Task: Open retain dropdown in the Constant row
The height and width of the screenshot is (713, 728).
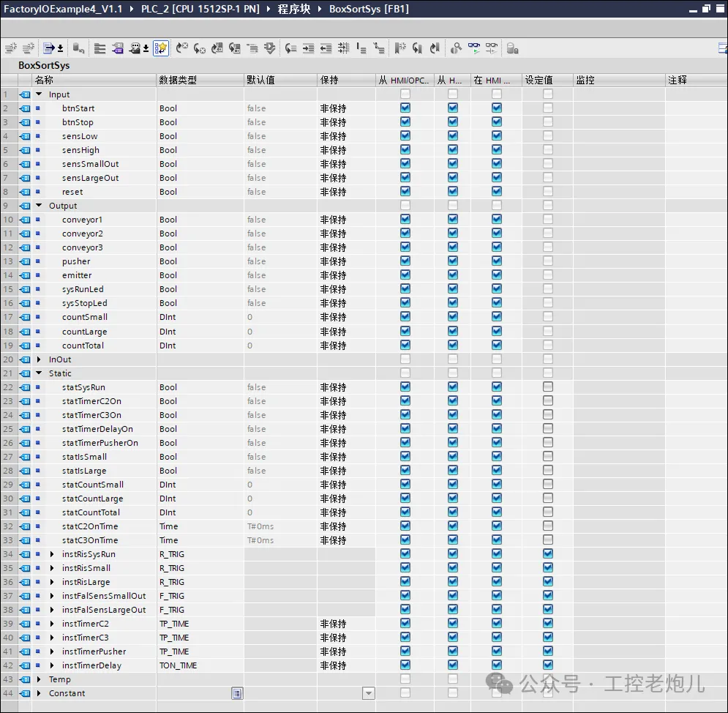Action: [x=369, y=693]
